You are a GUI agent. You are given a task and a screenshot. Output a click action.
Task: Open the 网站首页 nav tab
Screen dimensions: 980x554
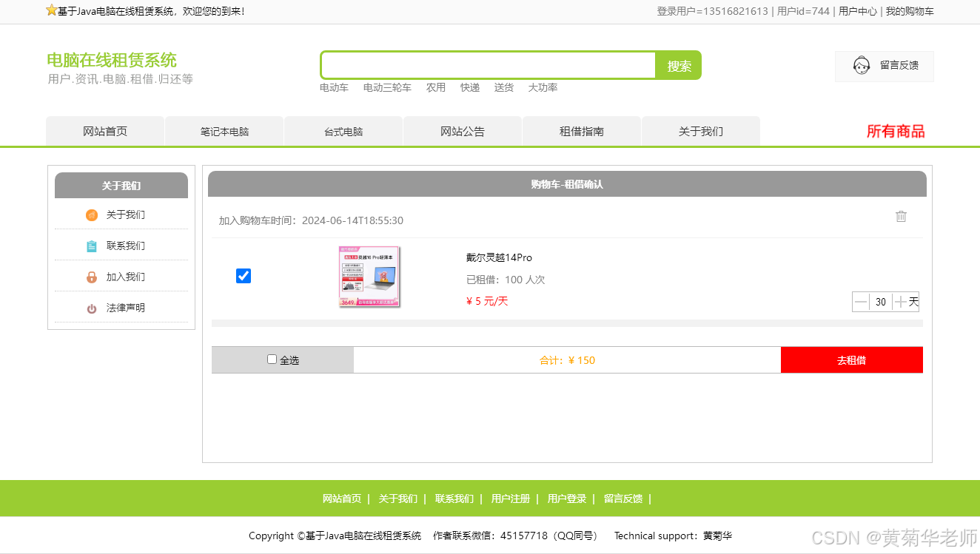(x=105, y=131)
